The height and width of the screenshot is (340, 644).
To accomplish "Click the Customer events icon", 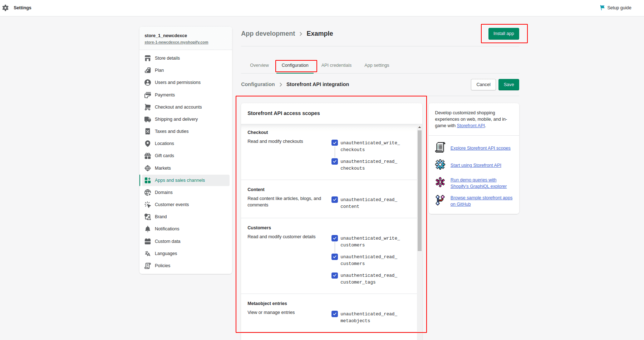I will [148, 205].
